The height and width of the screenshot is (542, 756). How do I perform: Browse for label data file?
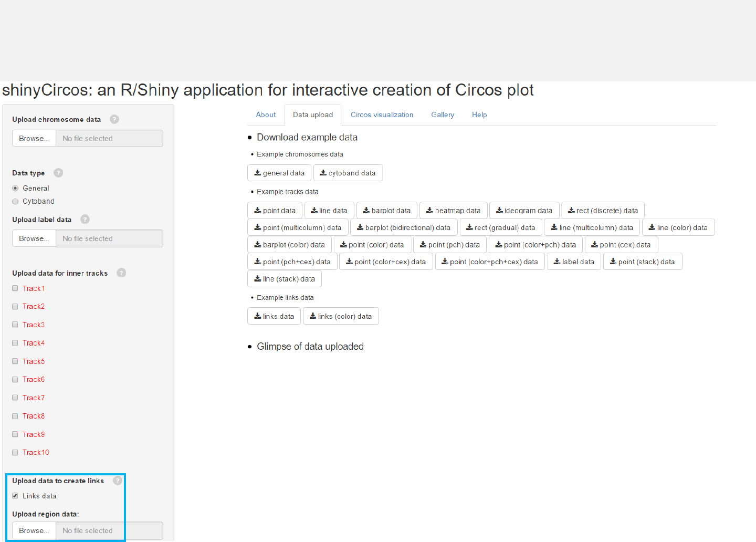click(34, 238)
